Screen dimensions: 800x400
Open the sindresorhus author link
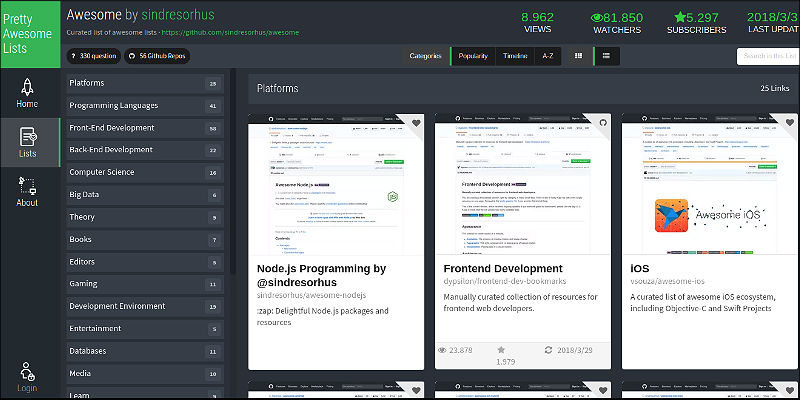(x=178, y=15)
